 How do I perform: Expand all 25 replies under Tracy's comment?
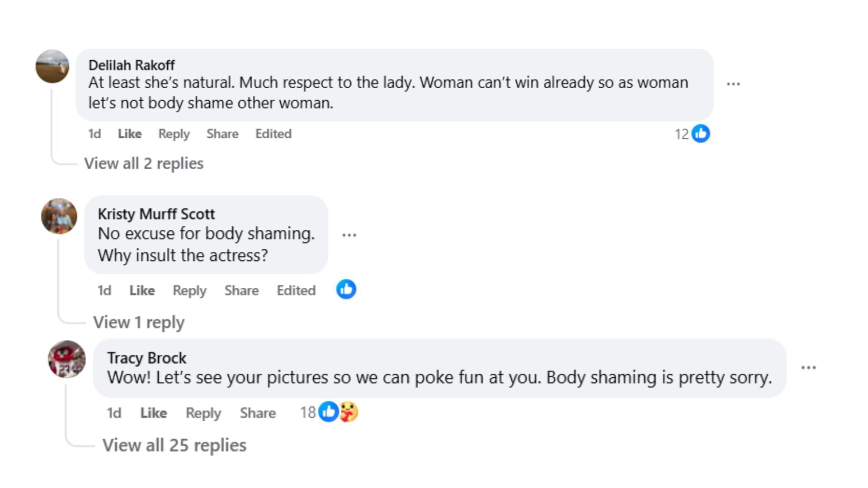175,446
